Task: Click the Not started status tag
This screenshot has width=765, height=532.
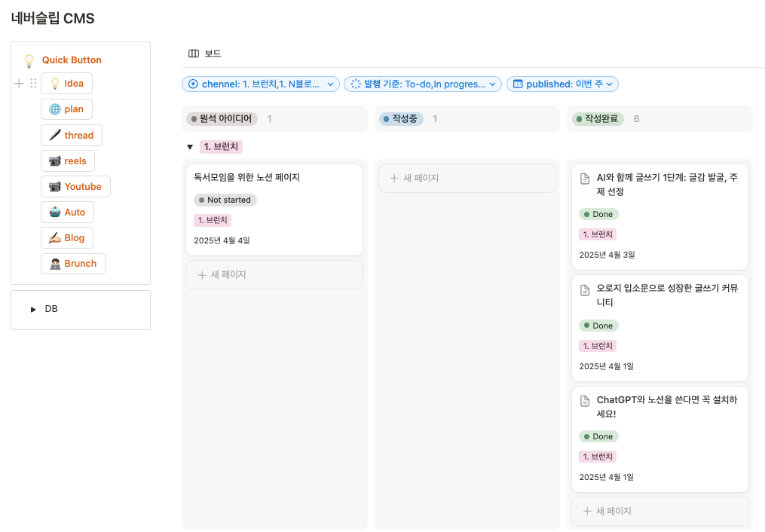Action: pos(225,200)
